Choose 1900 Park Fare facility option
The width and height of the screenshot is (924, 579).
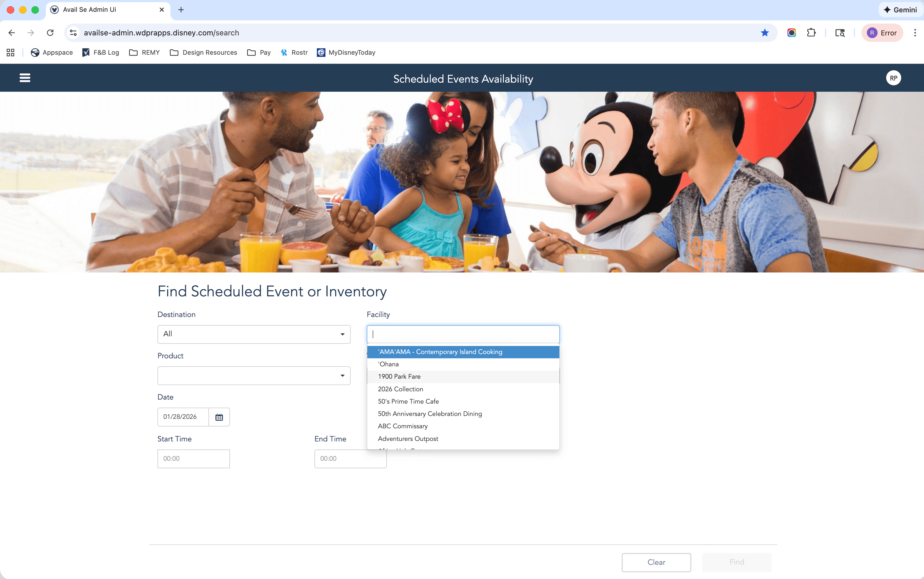(x=399, y=377)
